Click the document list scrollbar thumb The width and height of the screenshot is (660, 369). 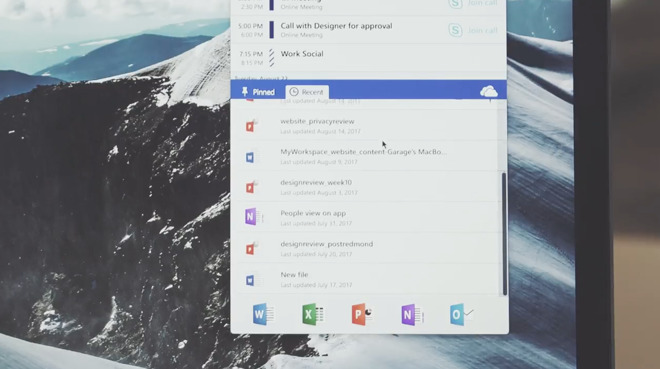pos(504,234)
